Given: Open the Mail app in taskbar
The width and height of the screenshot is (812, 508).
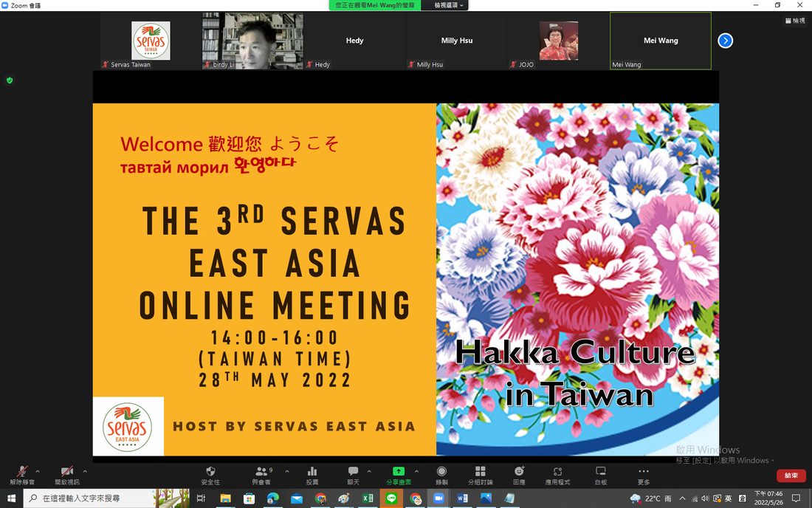Looking at the screenshot, I should pos(297,498).
